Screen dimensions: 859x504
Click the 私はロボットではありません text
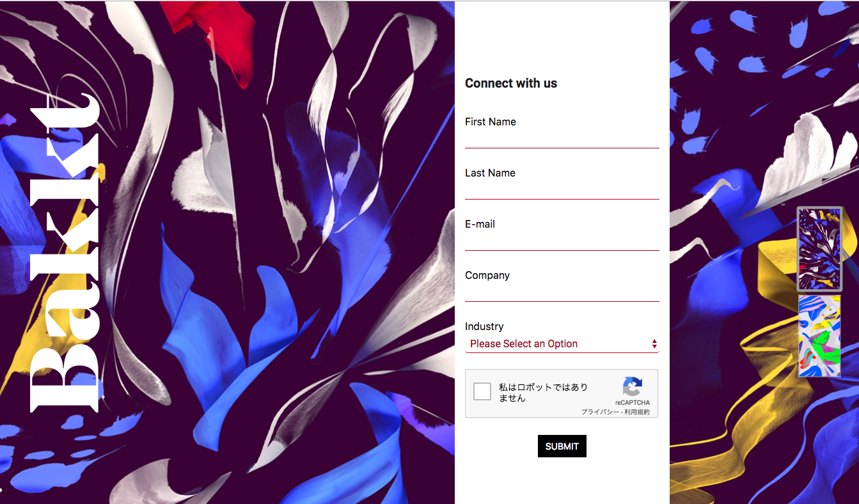pos(543,392)
